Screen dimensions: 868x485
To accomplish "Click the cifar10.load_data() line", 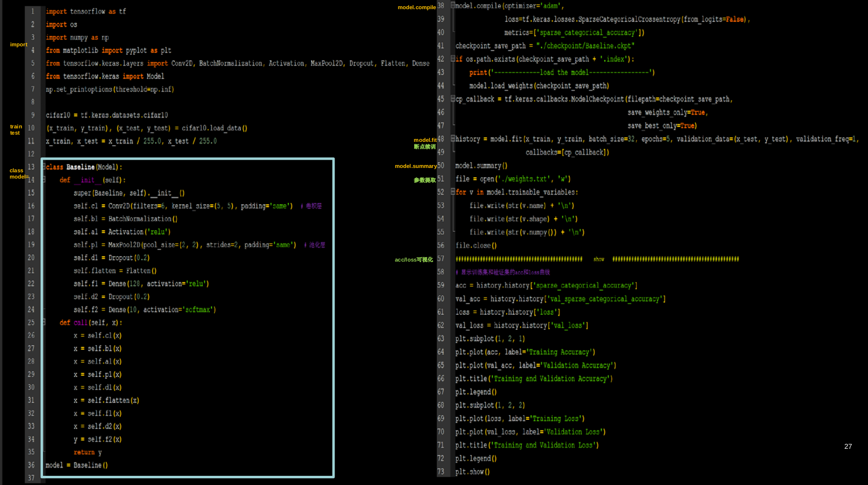I will coord(147,128).
